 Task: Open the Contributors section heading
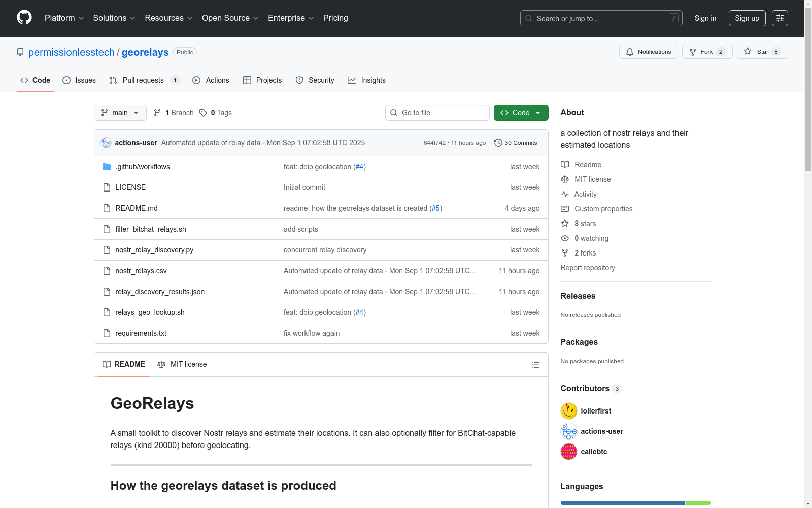[x=585, y=388]
